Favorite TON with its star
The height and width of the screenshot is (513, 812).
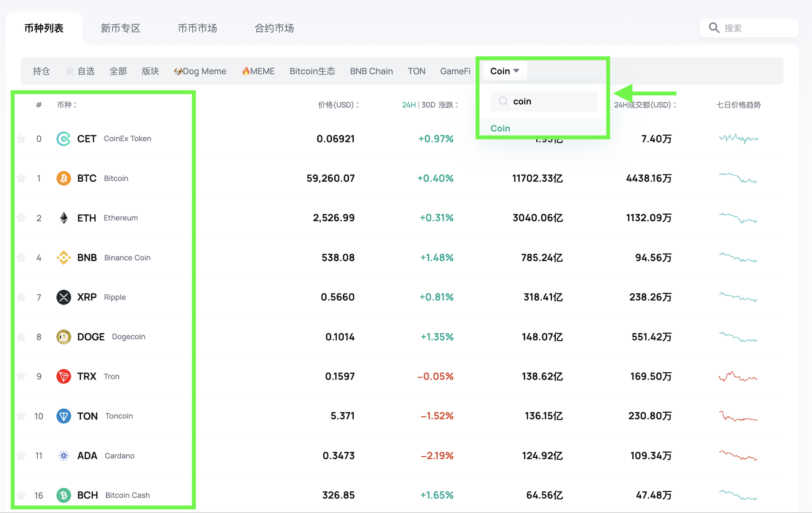[21, 416]
